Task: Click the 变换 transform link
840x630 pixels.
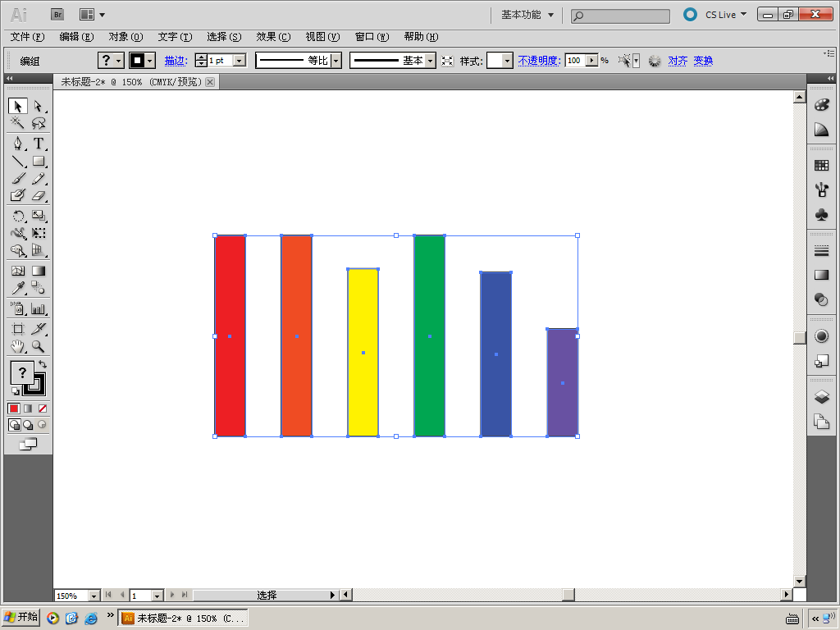Action: [x=703, y=61]
